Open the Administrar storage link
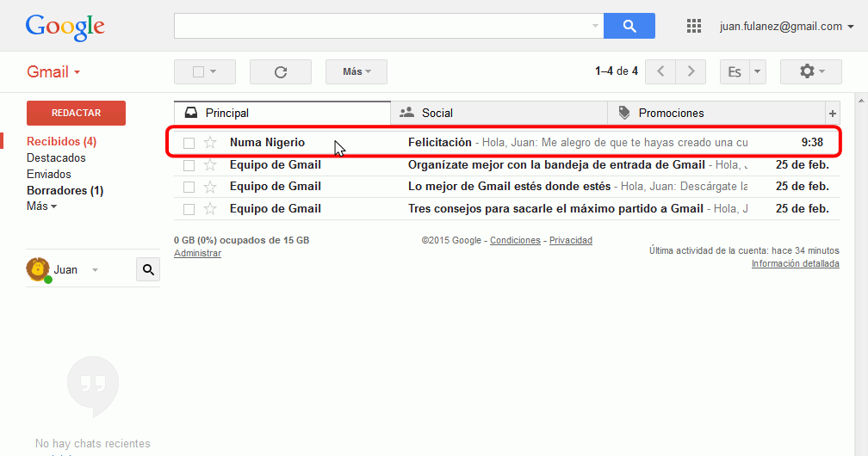Viewport: 868px width, 456px height. tap(198, 254)
